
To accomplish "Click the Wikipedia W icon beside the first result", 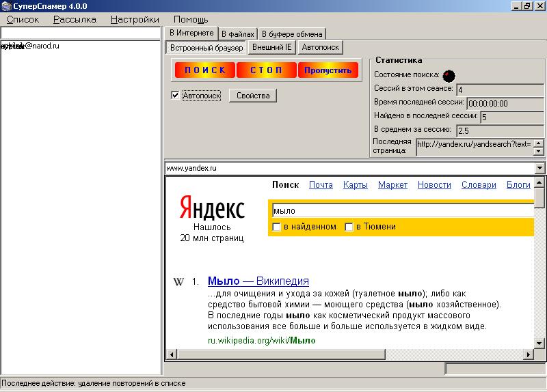I will pos(179,282).
